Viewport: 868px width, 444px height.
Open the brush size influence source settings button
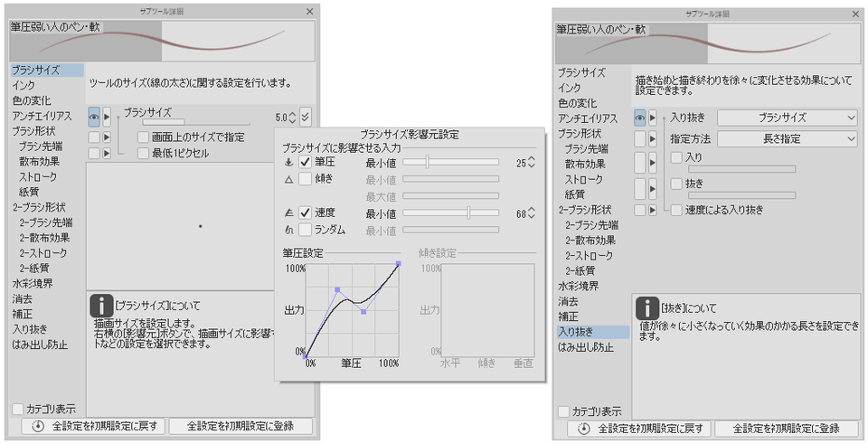coord(306,117)
